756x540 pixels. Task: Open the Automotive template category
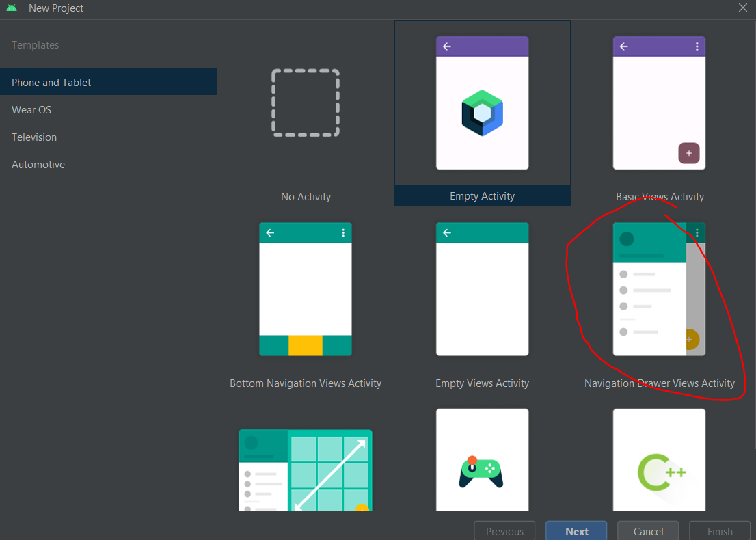coord(109,165)
